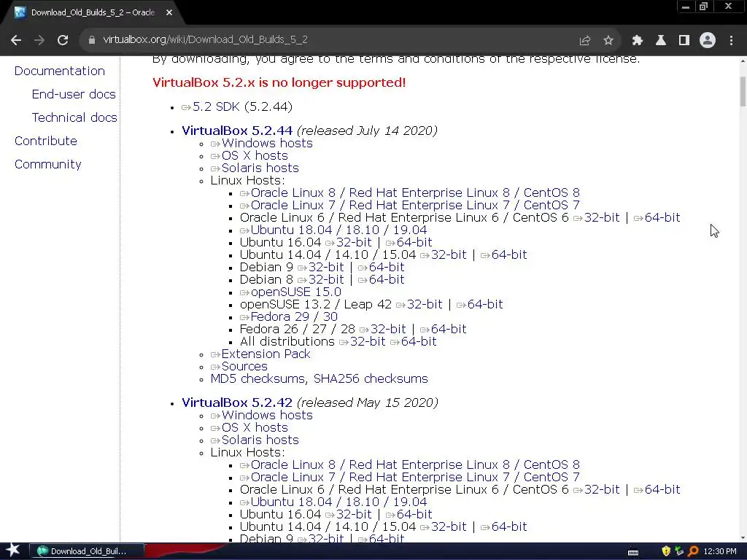Click the address bar URL
747x560 pixels.
(205, 39)
